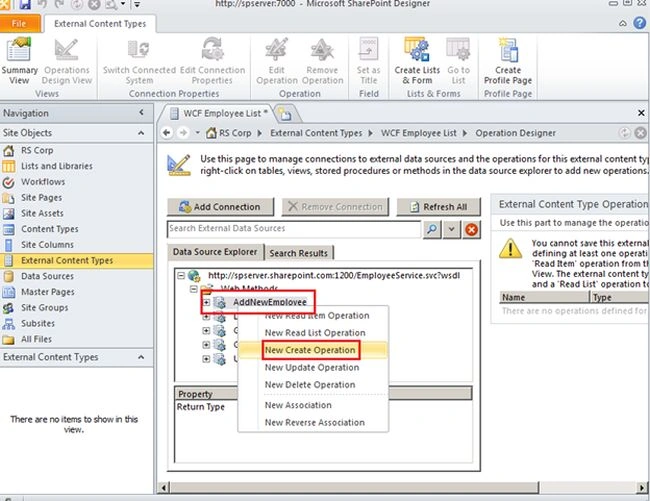The image size is (650, 501).
Task: Open Summary View in the ribbon
Action: (19, 61)
